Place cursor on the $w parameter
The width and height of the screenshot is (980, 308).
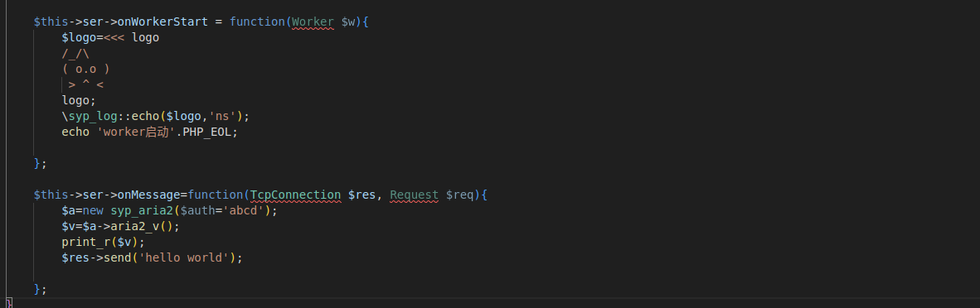click(348, 22)
